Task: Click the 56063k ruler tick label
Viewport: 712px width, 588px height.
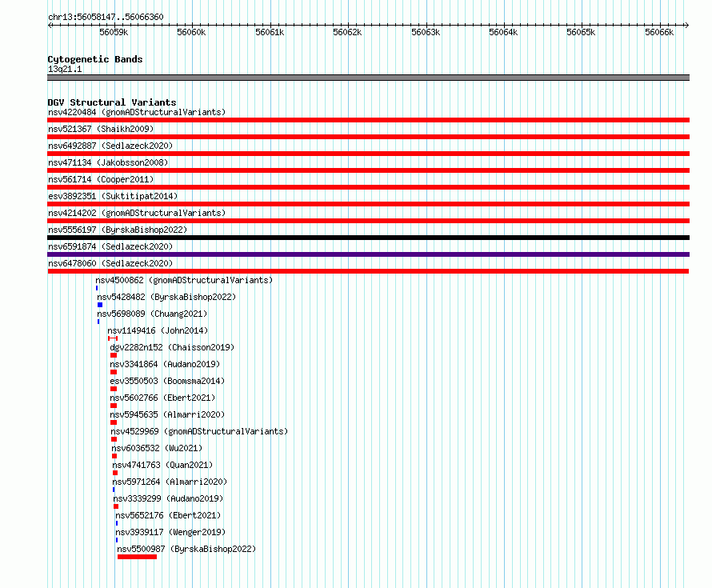Action: [x=426, y=32]
